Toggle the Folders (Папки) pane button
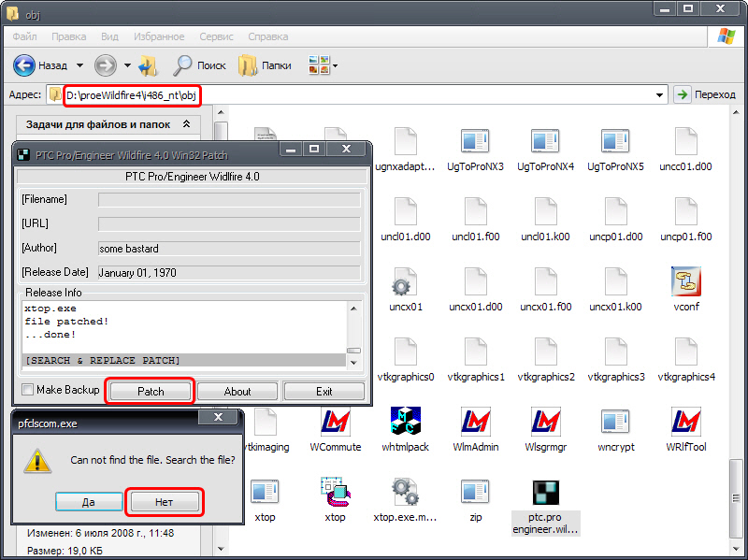The height and width of the screenshot is (560, 748). point(265,65)
